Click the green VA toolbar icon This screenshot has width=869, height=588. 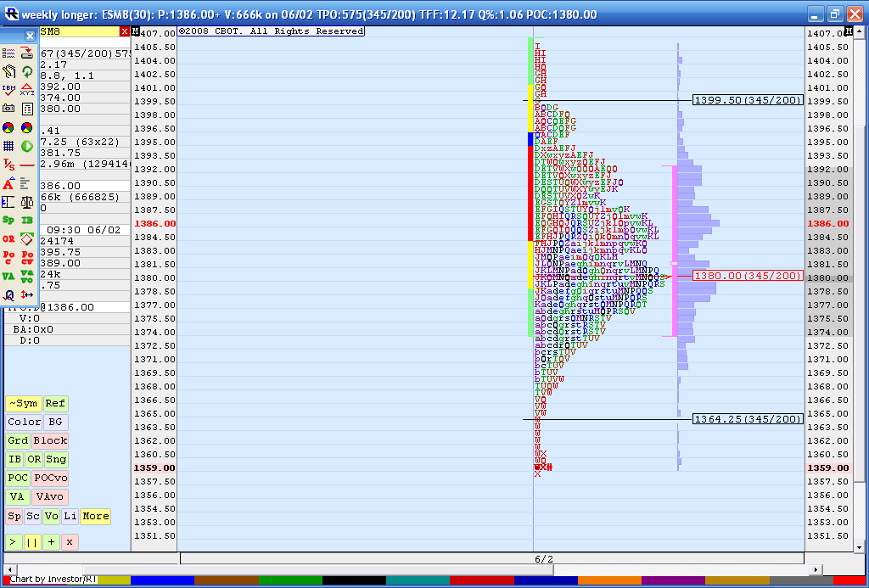pyautogui.click(x=8, y=277)
